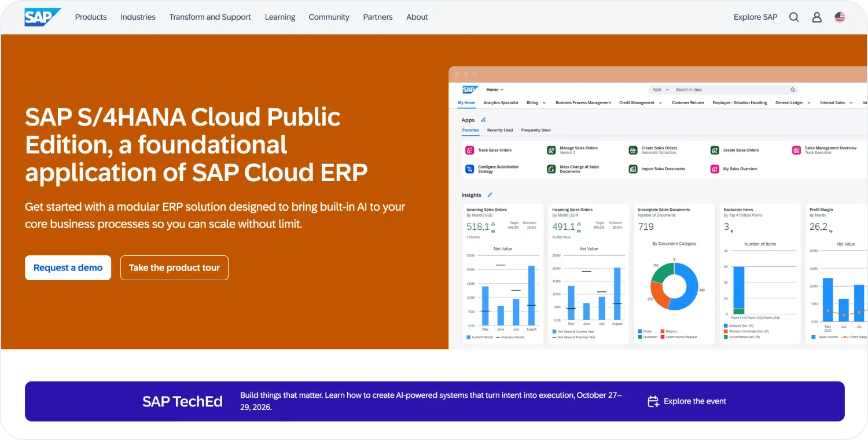Click the pink Sales Management Overview app icon
This screenshot has width=868, height=440.
(x=797, y=150)
